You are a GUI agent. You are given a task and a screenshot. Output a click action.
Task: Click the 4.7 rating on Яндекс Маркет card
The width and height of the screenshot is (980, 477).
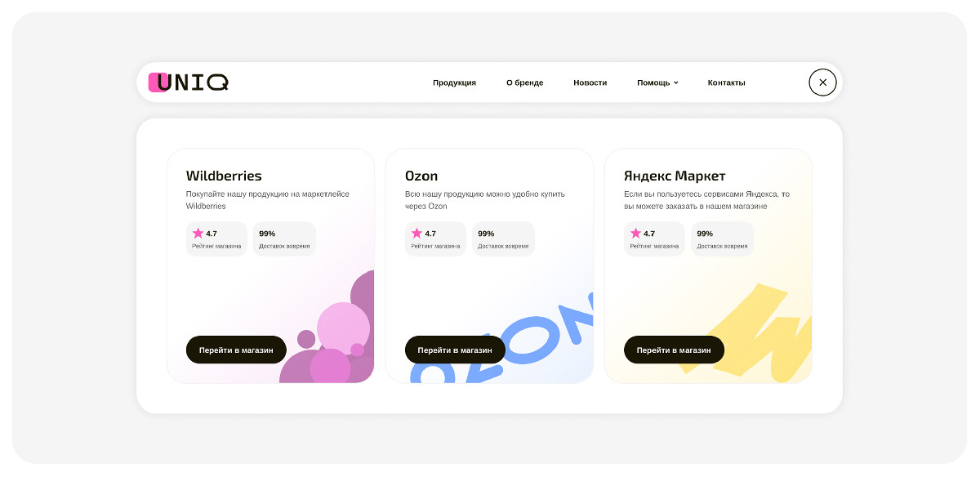(x=654, y=238)
